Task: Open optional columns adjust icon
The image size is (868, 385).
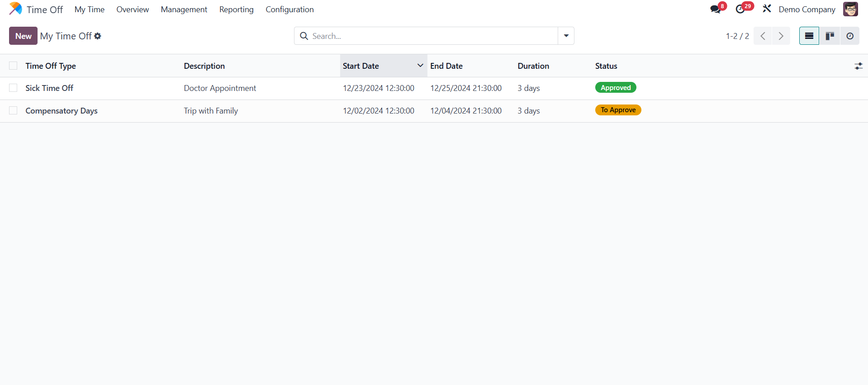Action: [859, 66]
